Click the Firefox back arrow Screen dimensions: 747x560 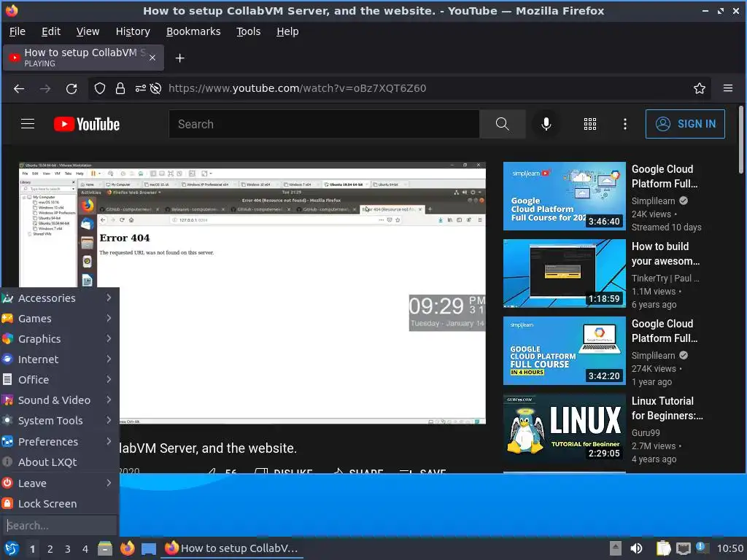(19, 88)
